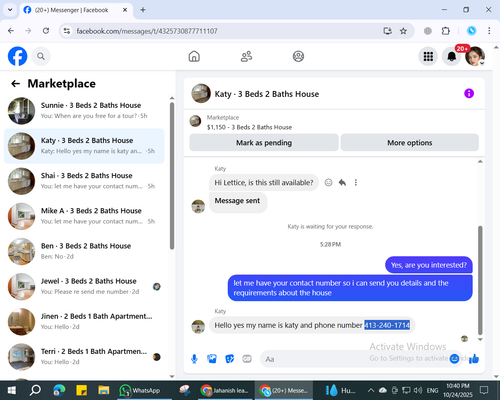Viewport: 500px width, 400px height.
Task: Open Jewel 3 Beds 2 Baths House chat
Action: pyautogui.click(x=84, y=287)
